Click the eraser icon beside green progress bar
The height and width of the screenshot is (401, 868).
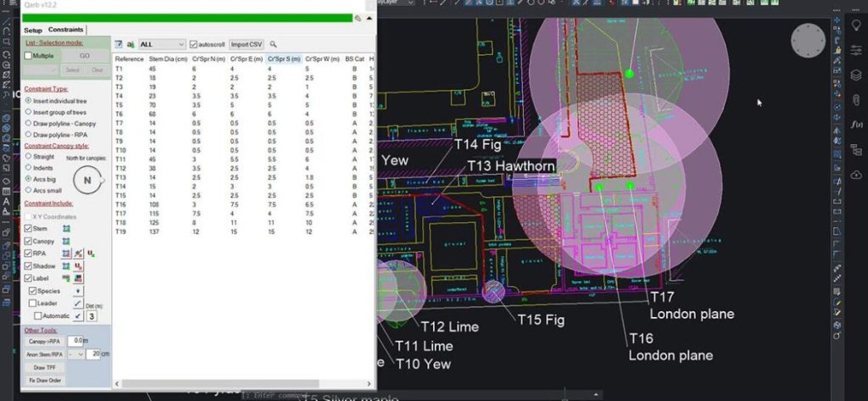pyautogui.click(x=359, y=19)
